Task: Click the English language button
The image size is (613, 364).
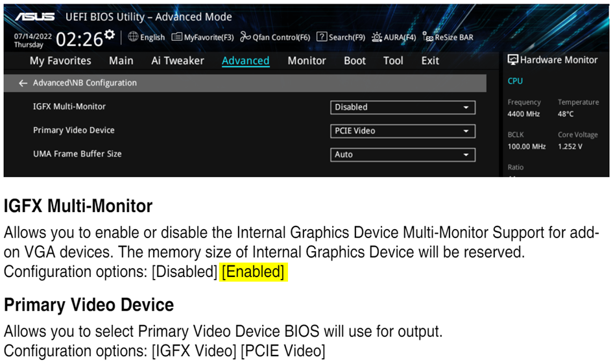Action: coord(152,38)
